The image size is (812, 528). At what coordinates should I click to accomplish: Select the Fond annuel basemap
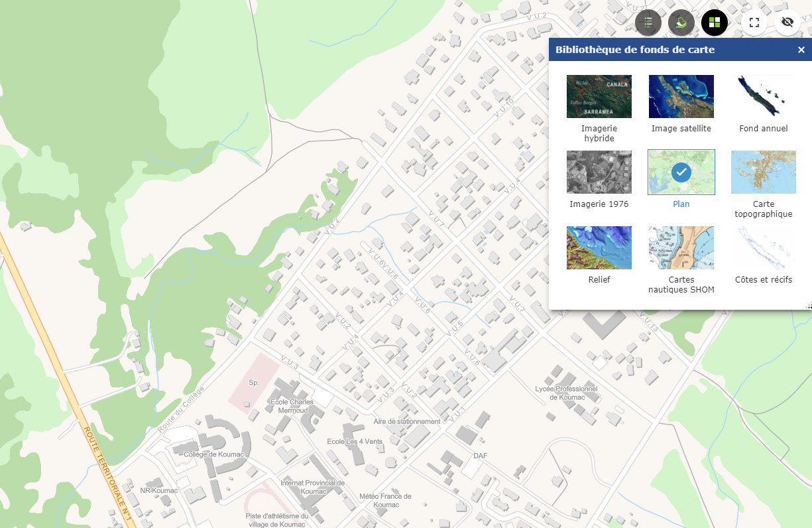763,96
